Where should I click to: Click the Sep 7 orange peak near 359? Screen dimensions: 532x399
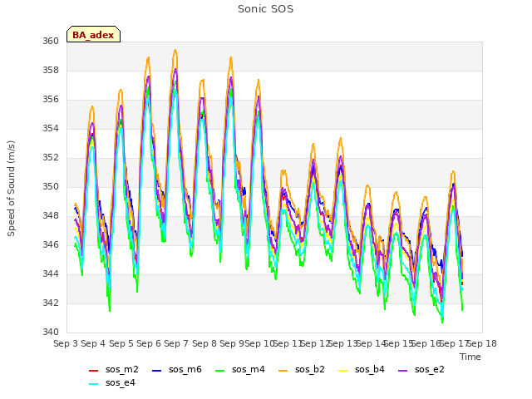[175, 50]
